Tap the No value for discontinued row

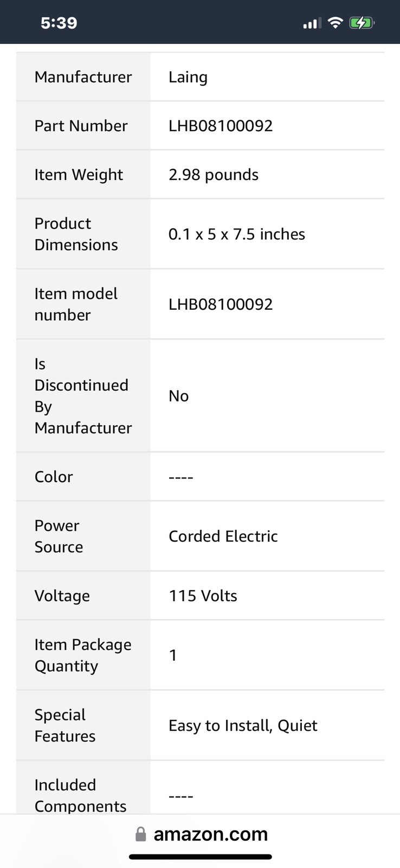point(179,396)
